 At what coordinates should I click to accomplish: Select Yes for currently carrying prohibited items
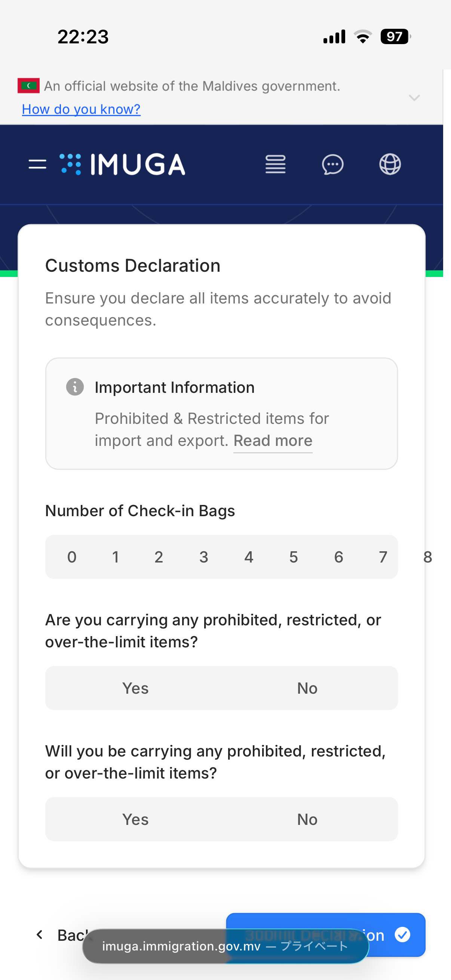(135, 688)
